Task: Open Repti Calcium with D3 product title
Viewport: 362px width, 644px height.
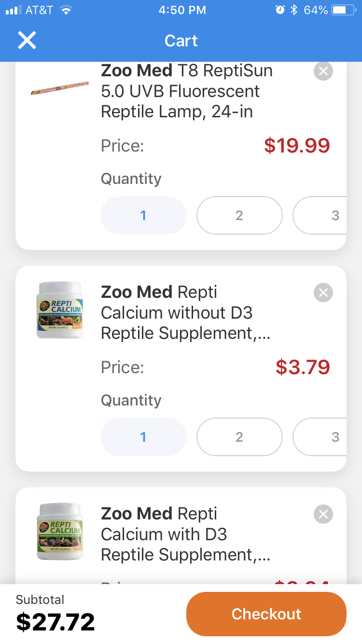Action: (x=185, y=534)
